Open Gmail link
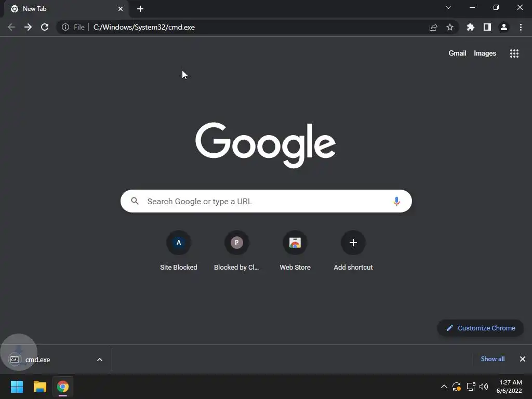The height and width of the screenshot is (399, 532). point(457,54)
